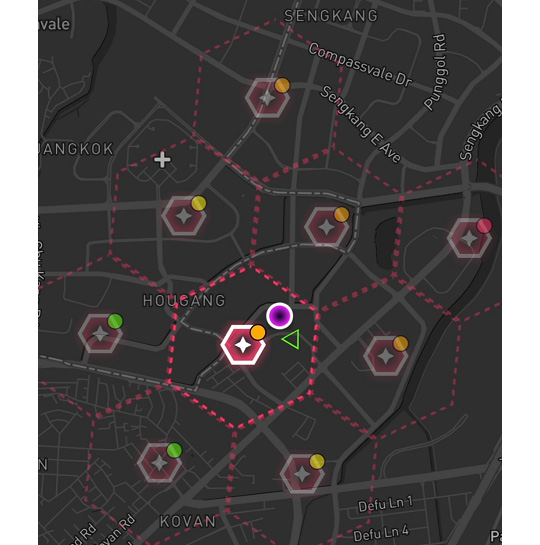
Task: Select the highlighted white-outlined hexagon marker
Action: [243, 345]
